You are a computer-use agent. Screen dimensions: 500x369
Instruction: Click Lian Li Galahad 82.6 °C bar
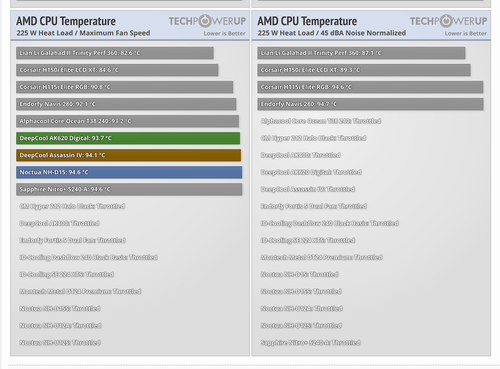[115, 53]
